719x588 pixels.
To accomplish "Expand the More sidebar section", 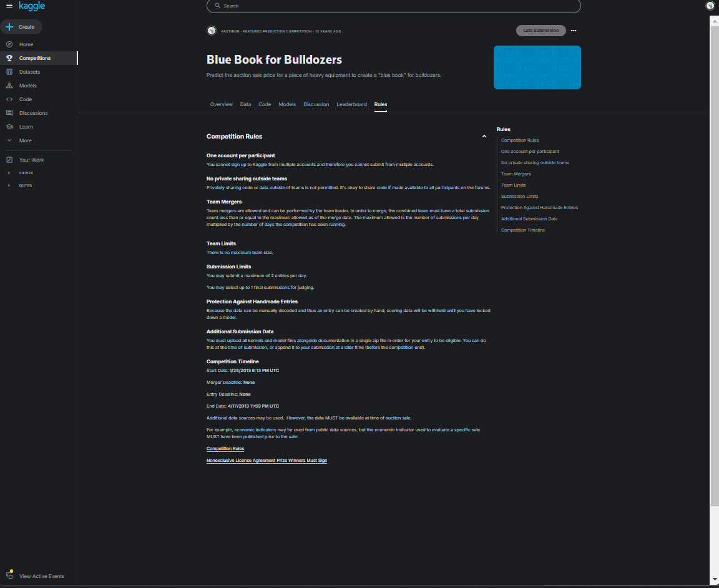I will [x=9, y=140].
